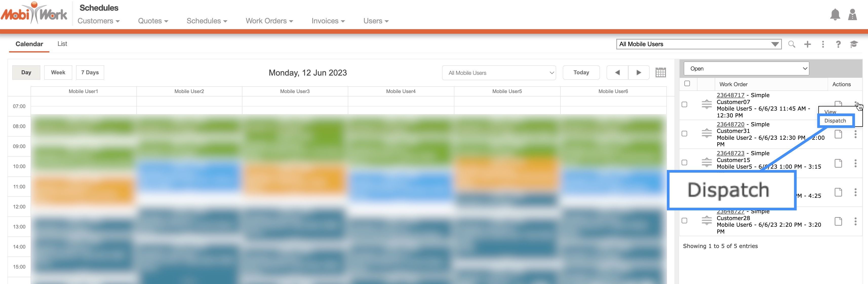
Task: Click document icon for work order 23648720
Action: coord(838,134)
